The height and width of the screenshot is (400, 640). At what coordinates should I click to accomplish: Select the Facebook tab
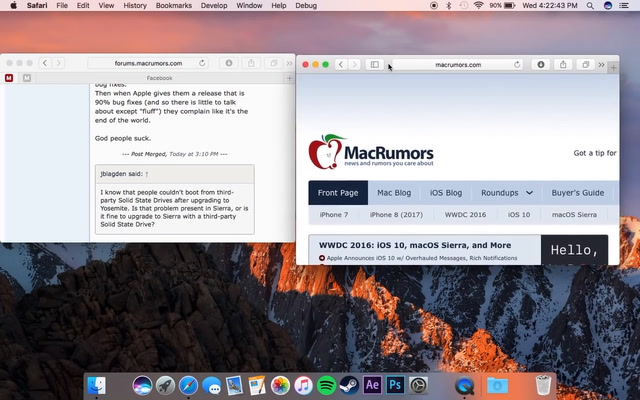(160, 78)
